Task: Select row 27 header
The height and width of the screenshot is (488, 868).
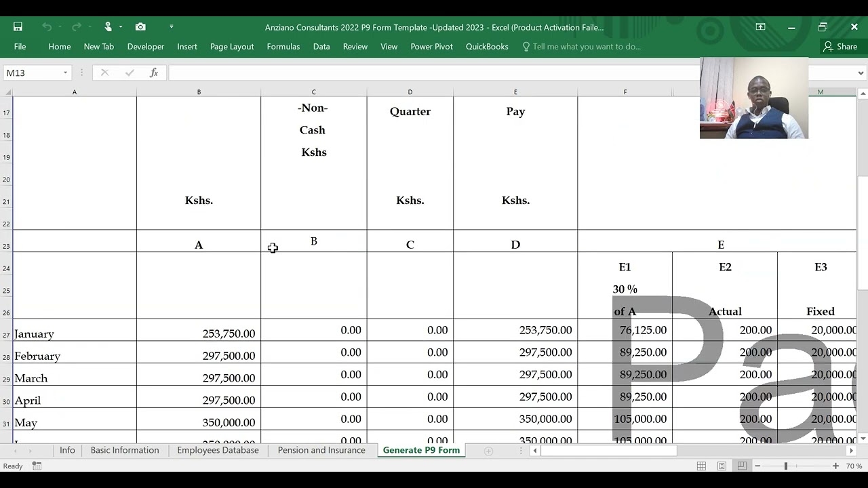Action: coord(6,334)
